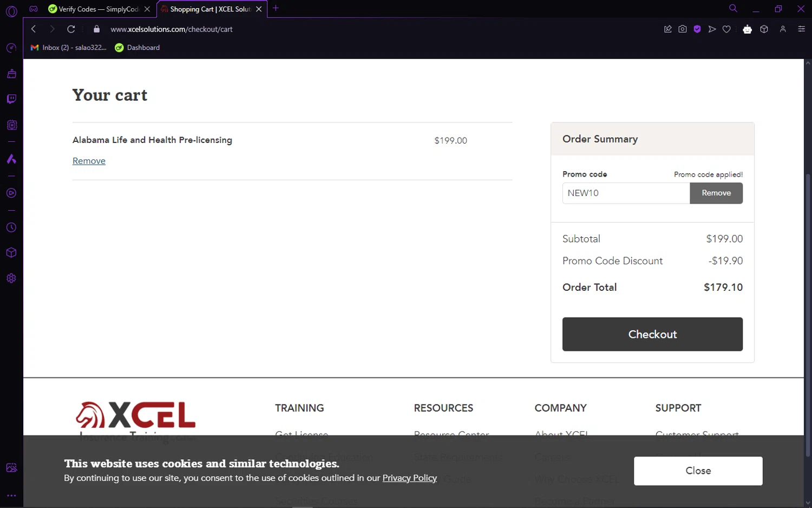Open ad blocker shield icon
This screenshot has height=508, width=812.
(697, 29)
